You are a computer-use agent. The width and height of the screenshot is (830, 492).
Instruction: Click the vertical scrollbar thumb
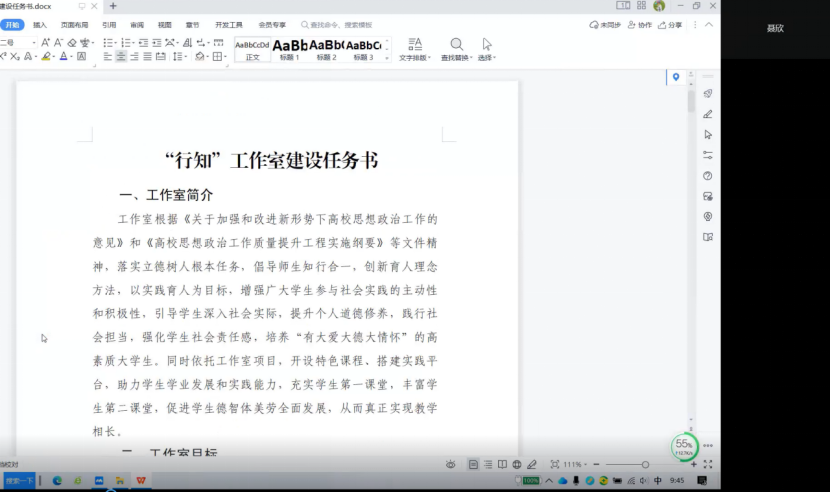click(691, 101)
